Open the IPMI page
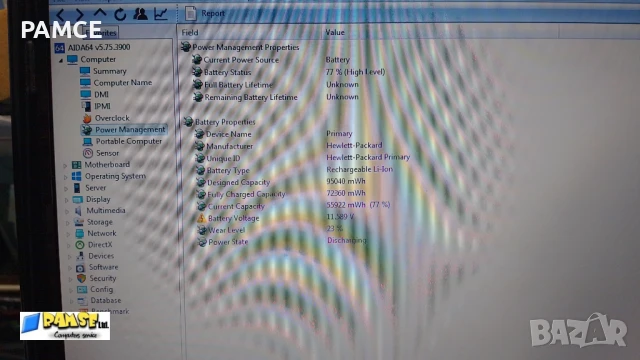 point(102,106)
